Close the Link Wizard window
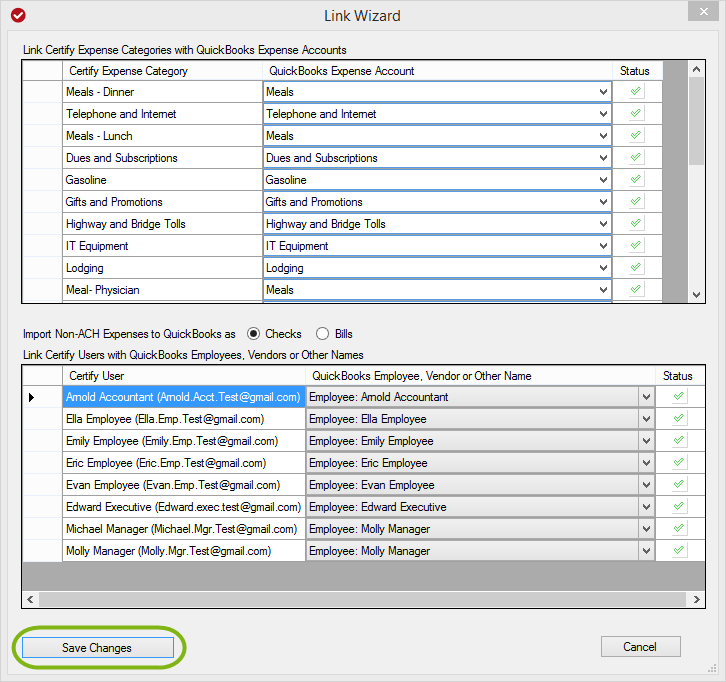This screenshot has height=682, width=726. 703,12
